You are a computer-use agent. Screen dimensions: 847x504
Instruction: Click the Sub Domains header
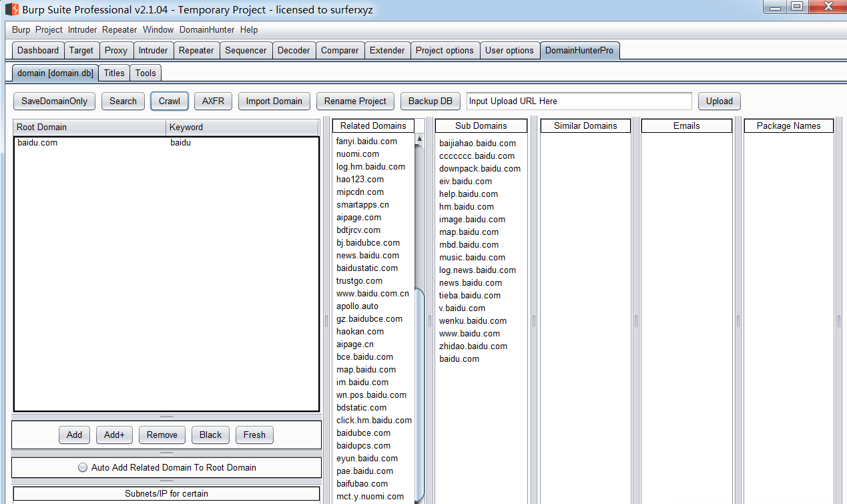(481, 125)
